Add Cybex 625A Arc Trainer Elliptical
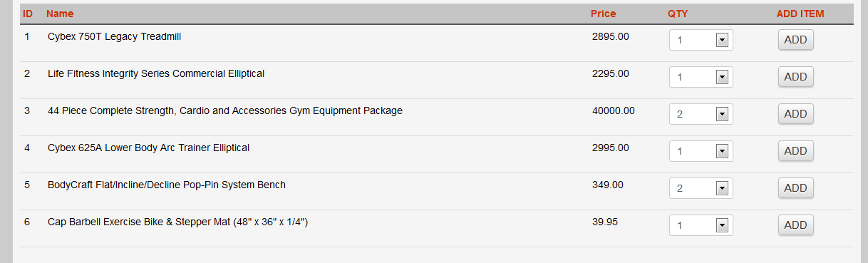 pos(795,151)
